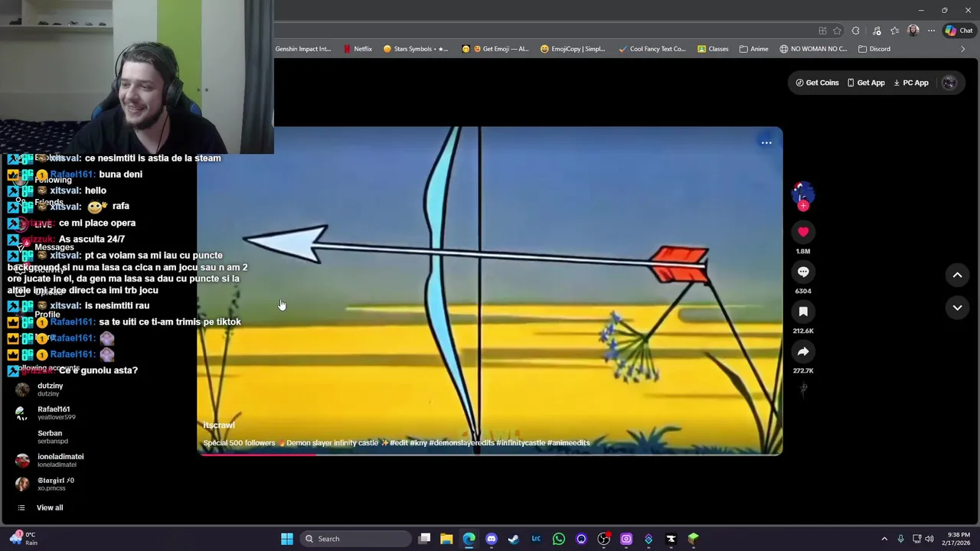Go to the next video with down chevron
Screen dimensions: 980x551
coord(957,308)
